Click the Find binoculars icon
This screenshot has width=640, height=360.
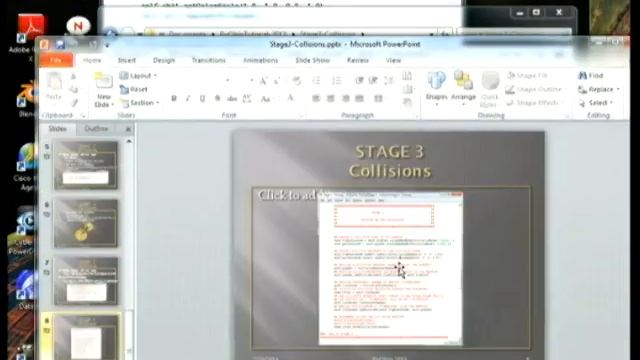[583, 76]
